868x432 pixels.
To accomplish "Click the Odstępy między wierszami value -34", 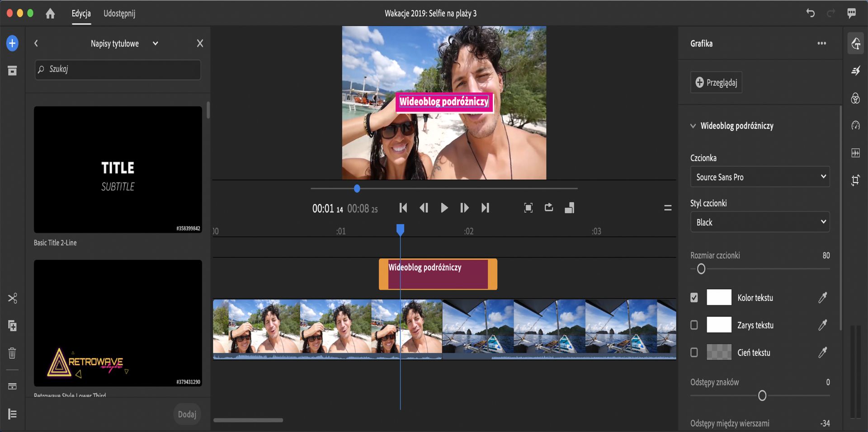I will [x=825, y=423].
